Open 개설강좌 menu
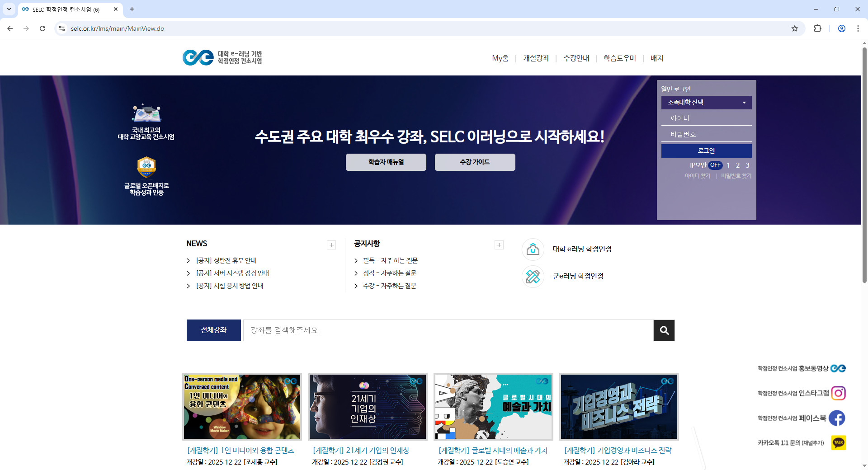The image size is (868, 470). 536,58
